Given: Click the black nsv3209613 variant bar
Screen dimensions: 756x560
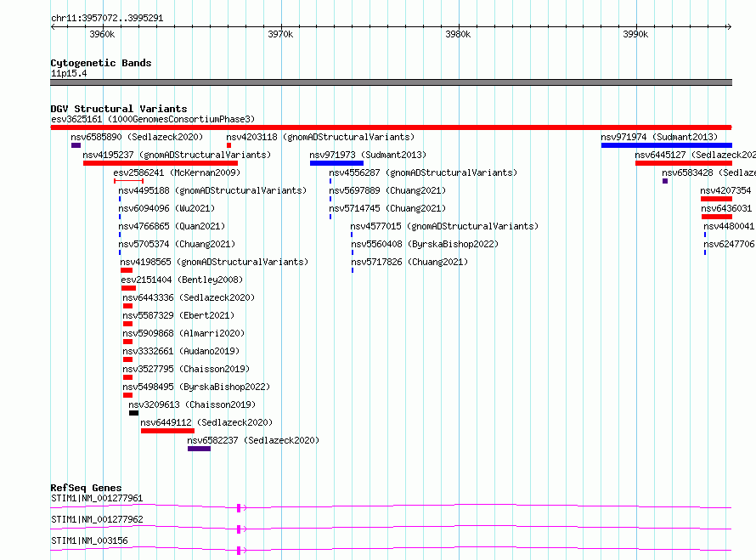Looking at the screenshot, I should [133, 413].
